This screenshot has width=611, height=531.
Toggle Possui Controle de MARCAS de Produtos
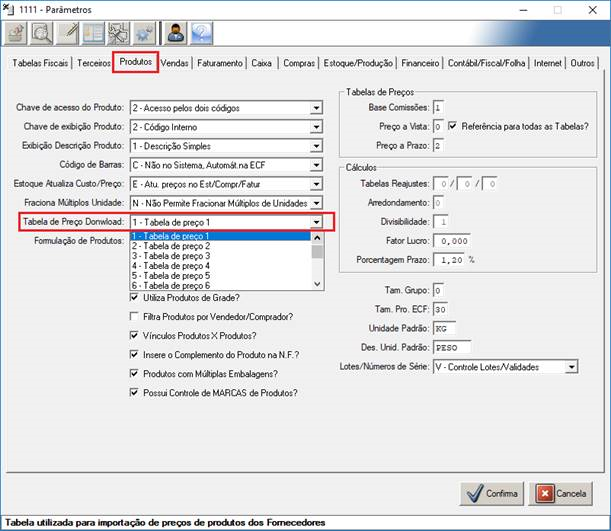click(x=134, y=393)
